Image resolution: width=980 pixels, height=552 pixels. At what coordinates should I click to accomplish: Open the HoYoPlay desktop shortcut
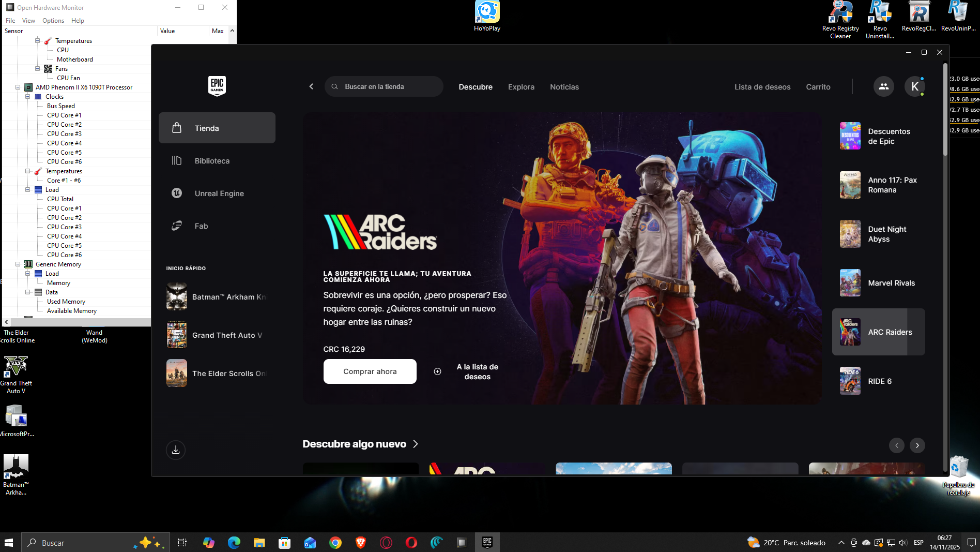click(487, 17)
